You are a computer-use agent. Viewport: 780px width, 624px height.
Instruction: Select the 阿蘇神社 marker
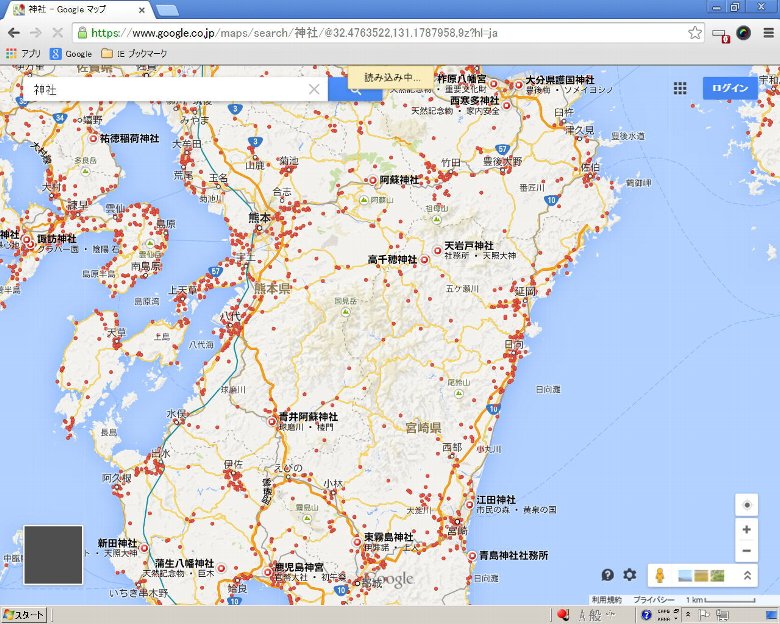point(373,180)
